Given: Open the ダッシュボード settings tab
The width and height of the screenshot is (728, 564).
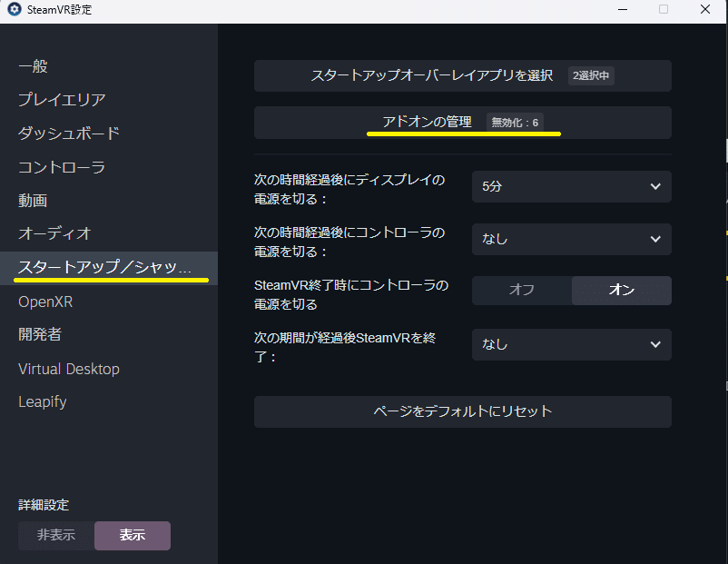Looking at the screenshot, I should pyautogui.click(x=69, y=134).
